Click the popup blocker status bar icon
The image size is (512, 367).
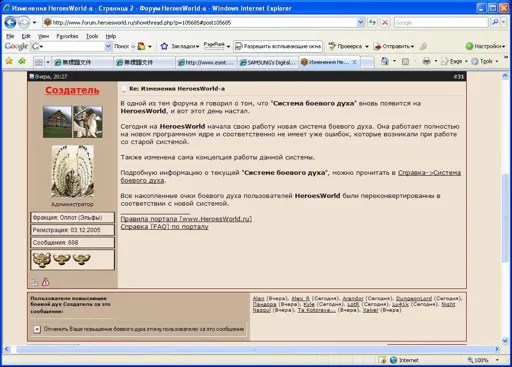[382, 360]
